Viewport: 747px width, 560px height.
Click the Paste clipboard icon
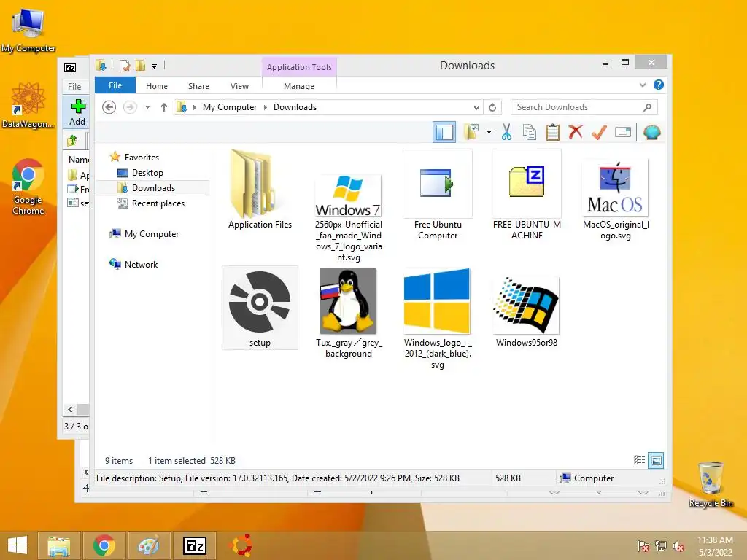[553, 132]
